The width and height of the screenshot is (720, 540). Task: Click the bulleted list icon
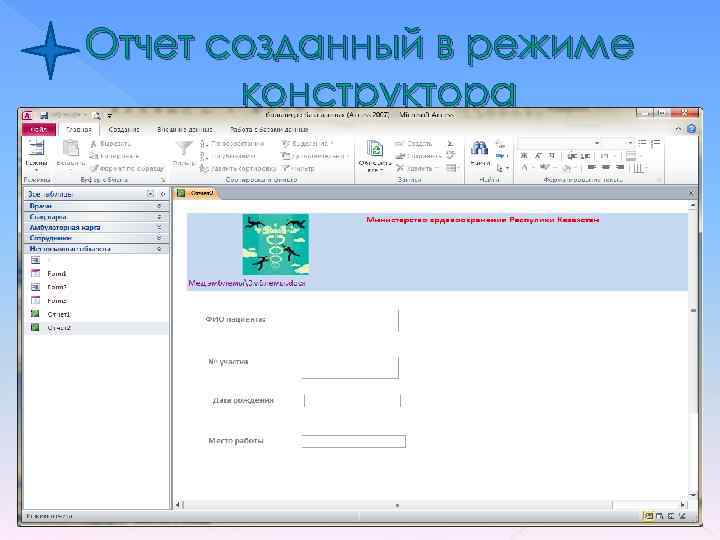tap(642, 143)
